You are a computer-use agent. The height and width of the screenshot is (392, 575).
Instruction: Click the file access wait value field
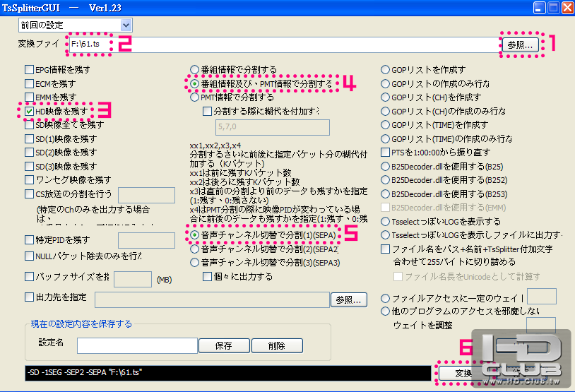tap(542, 296)
